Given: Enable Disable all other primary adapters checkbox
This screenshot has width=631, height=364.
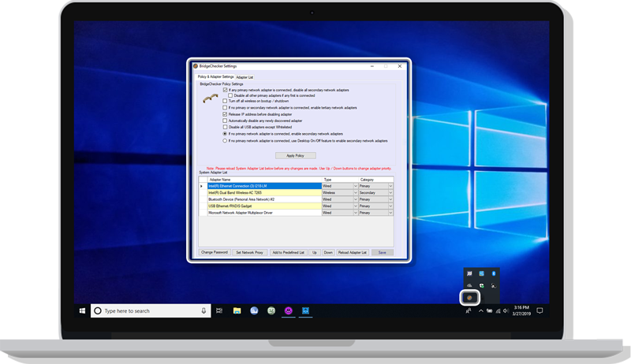Looking at the screenshot, I should coord(230,95).
